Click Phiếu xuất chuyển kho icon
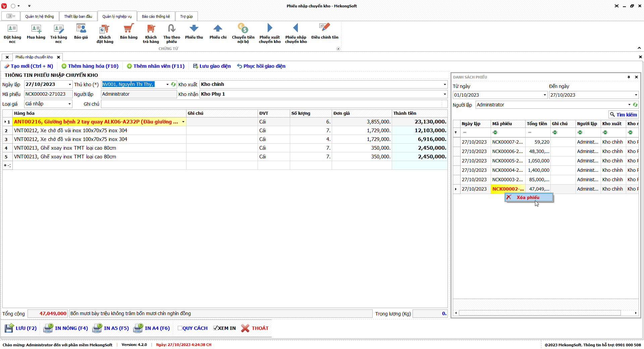The image size is (644, 349). pyautogui.click(x=270, y=29)
